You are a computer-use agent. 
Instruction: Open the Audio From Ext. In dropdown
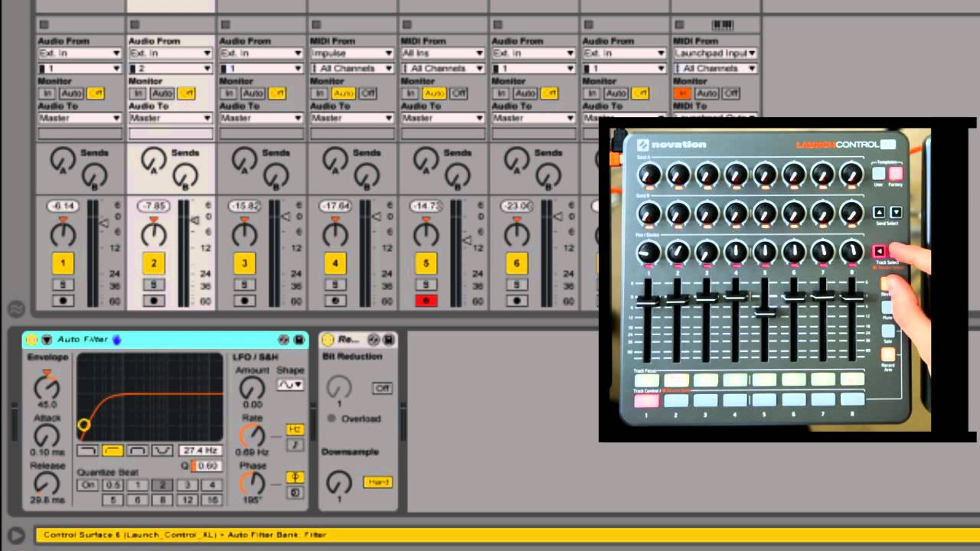[x=79, y=53]
